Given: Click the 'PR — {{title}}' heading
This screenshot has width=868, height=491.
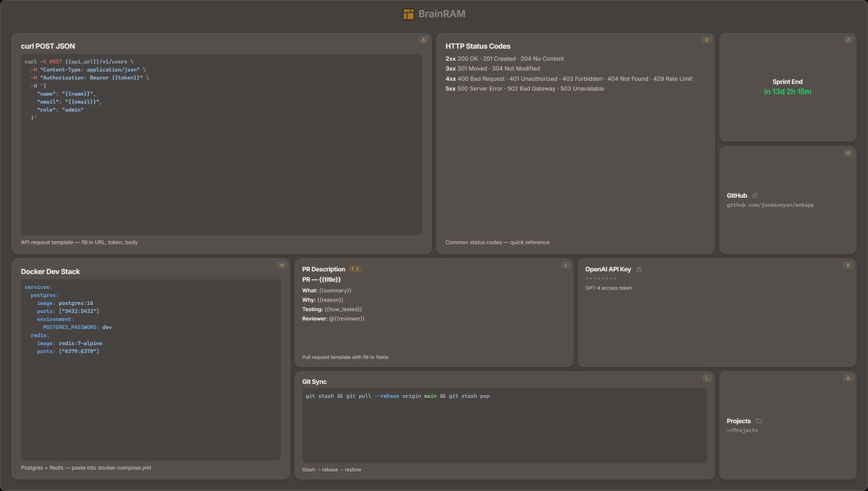Looking at the screenshot, I should (321, 280).
